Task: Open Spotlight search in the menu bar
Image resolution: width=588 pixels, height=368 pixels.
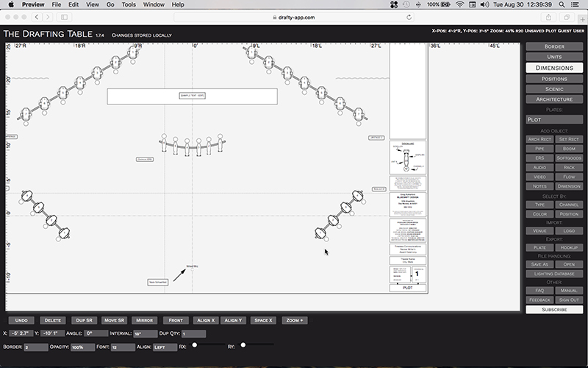Action: point(561,4)
